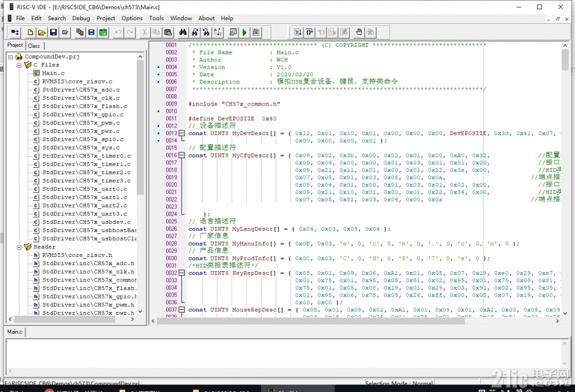Open the Options menu

coord(132,19)
